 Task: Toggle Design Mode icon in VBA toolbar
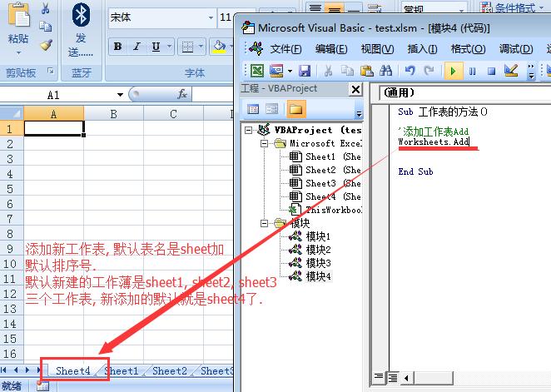[x=511, y=71]
